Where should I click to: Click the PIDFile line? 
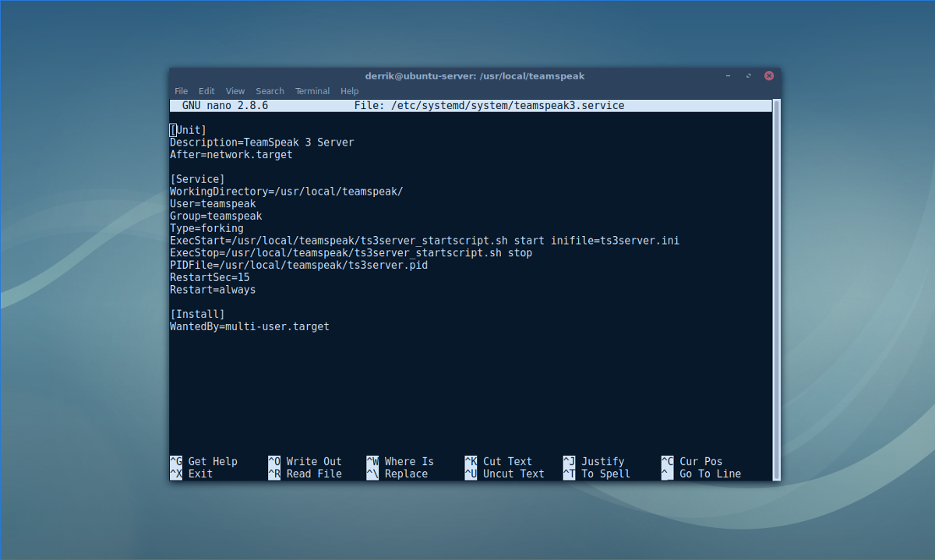299,266
